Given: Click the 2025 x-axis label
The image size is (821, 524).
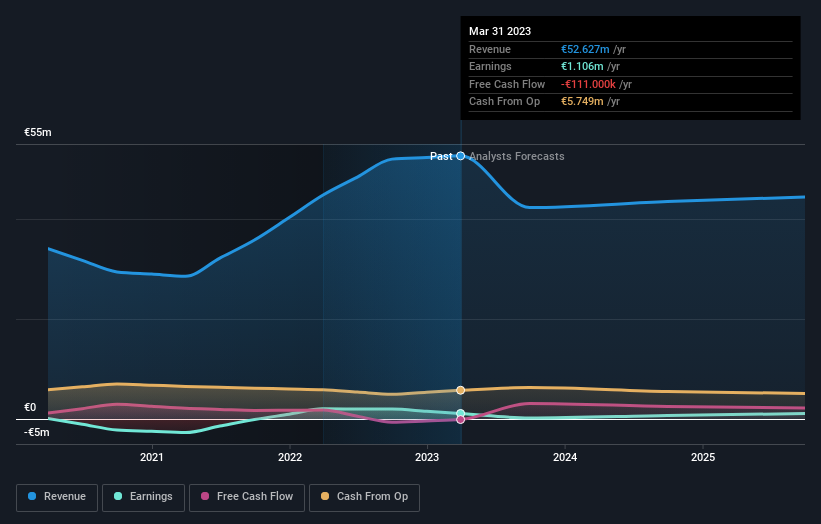Looking at the screenshot, I should coord(703,458).
